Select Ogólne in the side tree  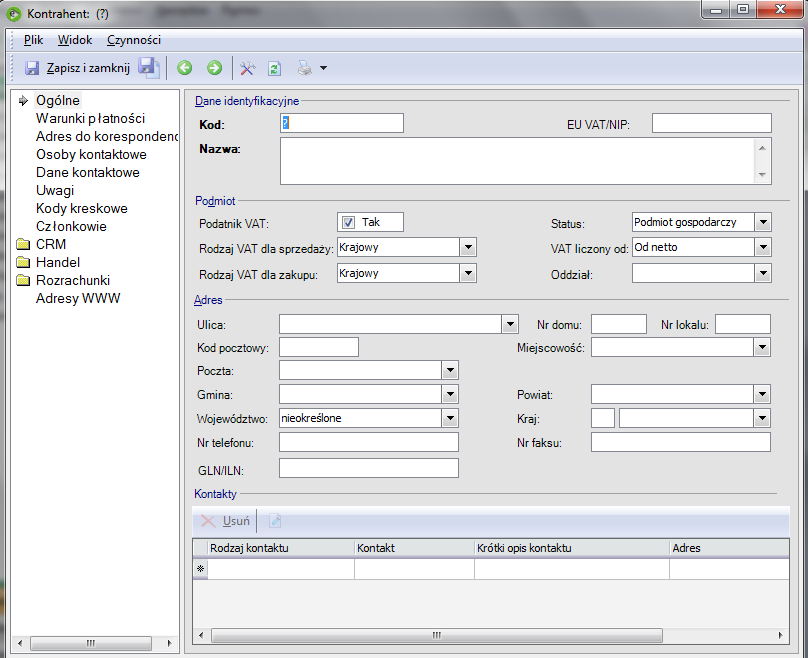click(58, 100)
